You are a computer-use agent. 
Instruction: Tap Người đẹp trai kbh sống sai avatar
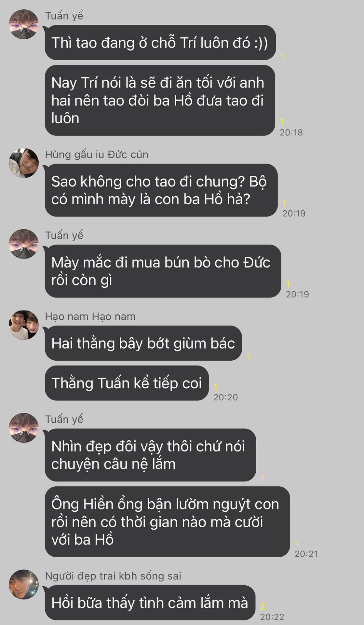click(24, 584)
